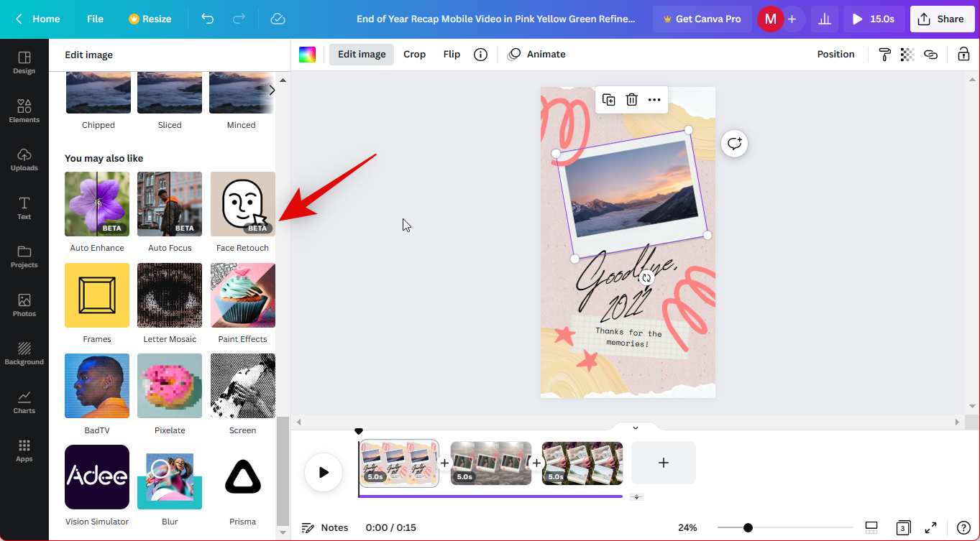Adjust the zoom slider handle
Viewport: 980px width, 541px height.
pos(748,527)
